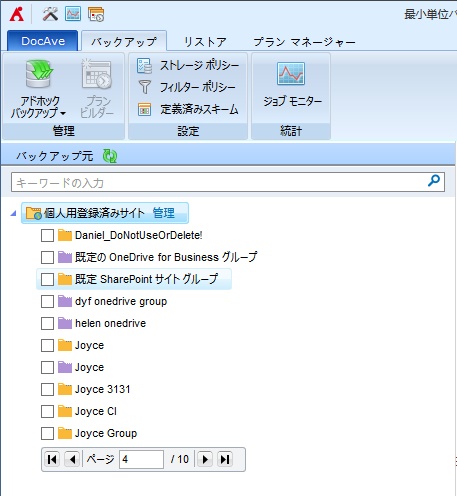Image resolution: width=457 pixels, height=496 pixels.
Task: Check the Joyce 3131 checkbox
Action: tap(47, 389)
